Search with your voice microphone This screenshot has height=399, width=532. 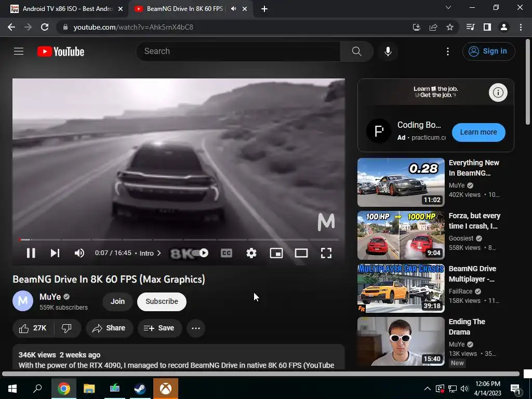click(388, 51)
